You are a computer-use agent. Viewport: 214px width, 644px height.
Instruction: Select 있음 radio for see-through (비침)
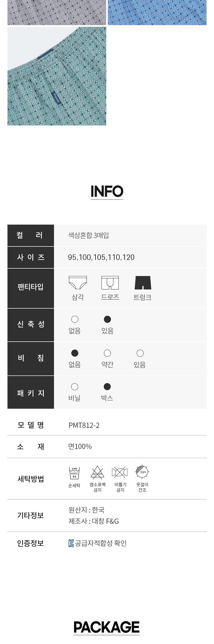[140, 353]
